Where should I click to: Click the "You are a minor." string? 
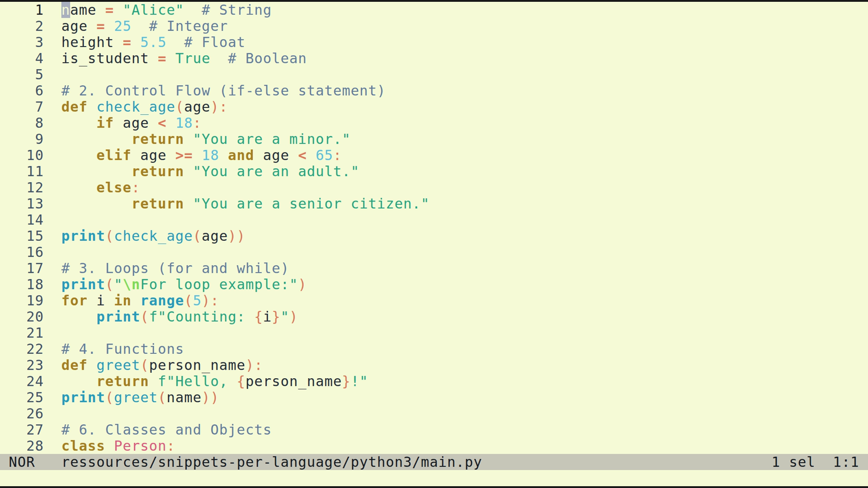(x=272, y=139)
